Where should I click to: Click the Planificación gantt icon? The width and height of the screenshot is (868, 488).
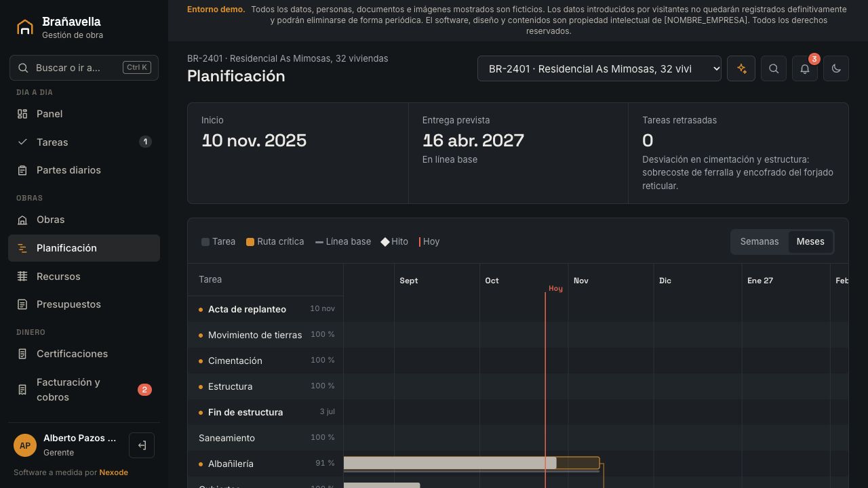[22, 248]
